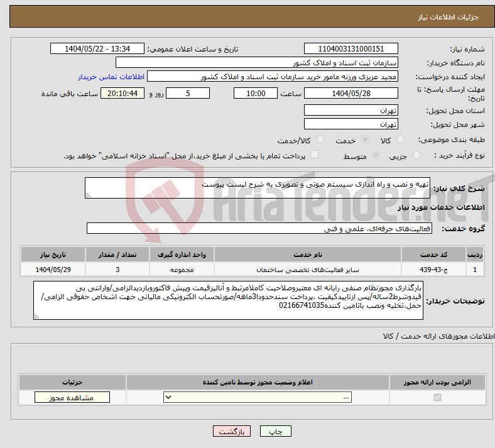The width and height of the screenshot is (495, 448).
Task: Click the اعلام وضعیت مجوز توسط تامین کننده header
Action: pyautogui.click(x=258, y=382)
